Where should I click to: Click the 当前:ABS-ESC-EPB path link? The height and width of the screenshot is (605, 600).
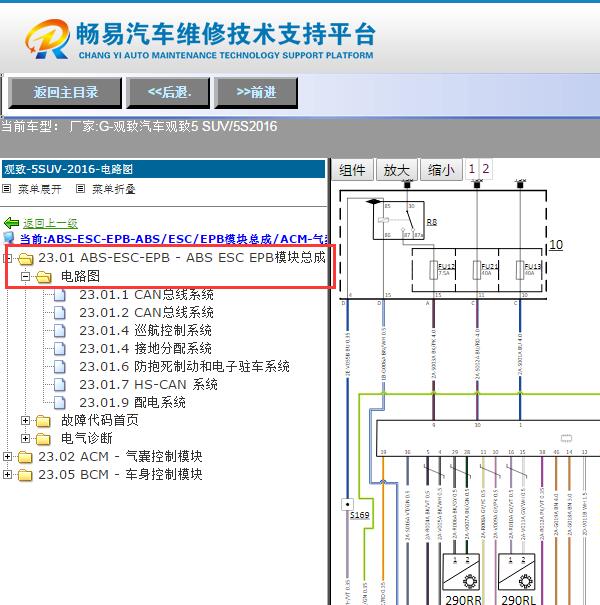173,239
